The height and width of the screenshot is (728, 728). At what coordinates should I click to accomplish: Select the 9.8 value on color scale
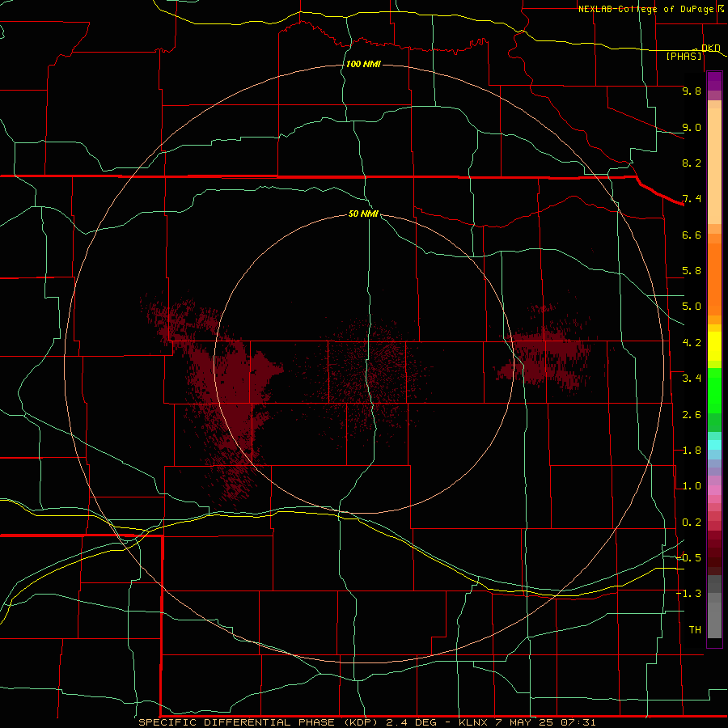[692, 91]
